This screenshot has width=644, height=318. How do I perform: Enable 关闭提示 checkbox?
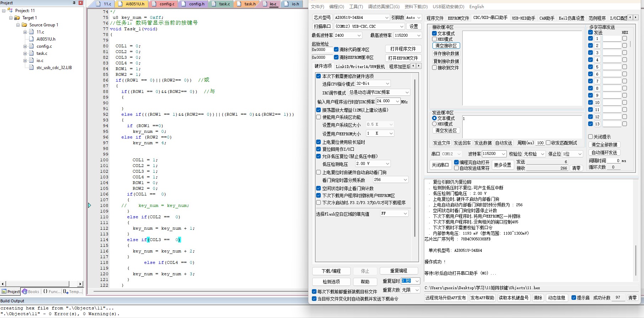(590, 137)
